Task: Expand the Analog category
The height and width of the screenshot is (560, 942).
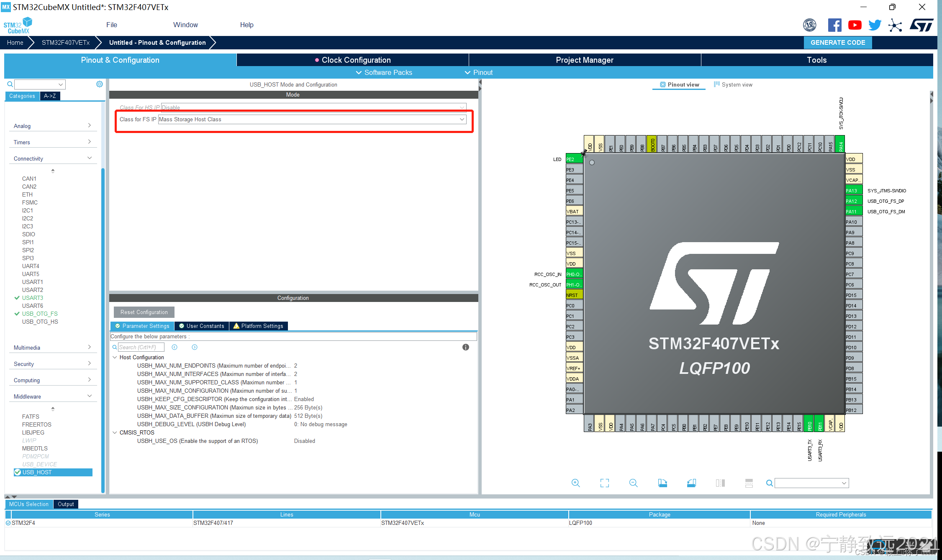Action: pos(53,126)
